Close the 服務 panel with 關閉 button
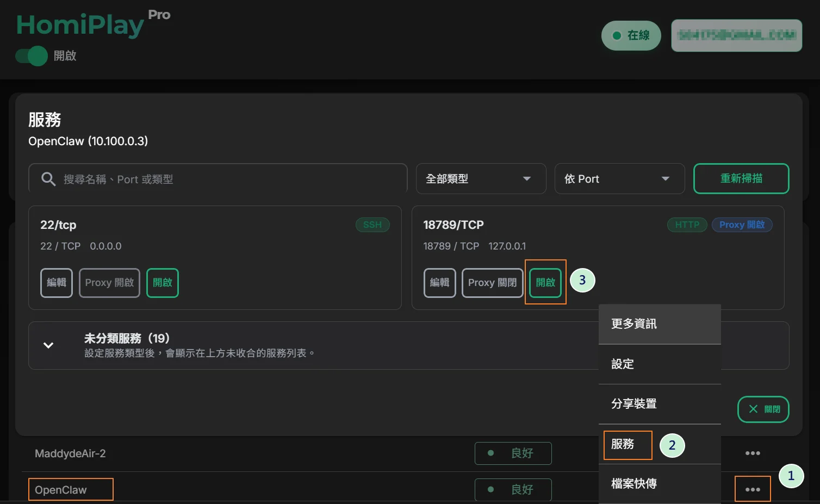Viewport: 820px width, 504px height. click(x=763, y=409)
